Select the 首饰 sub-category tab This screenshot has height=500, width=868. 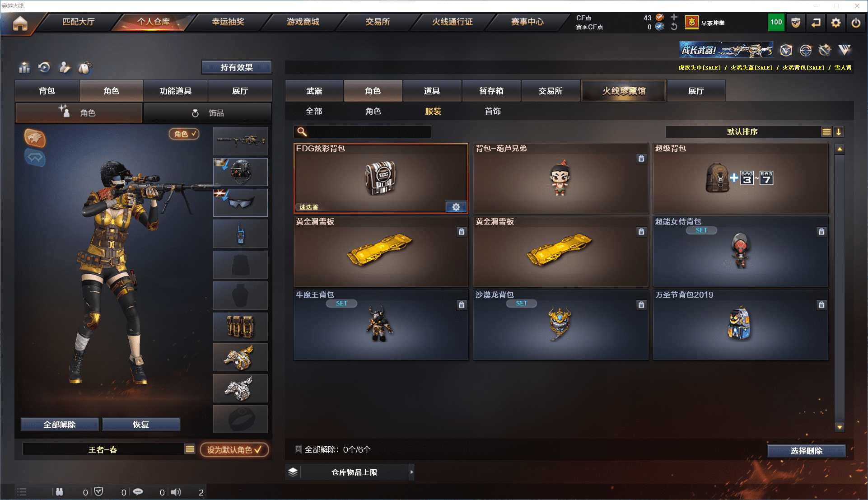[493, 111]
